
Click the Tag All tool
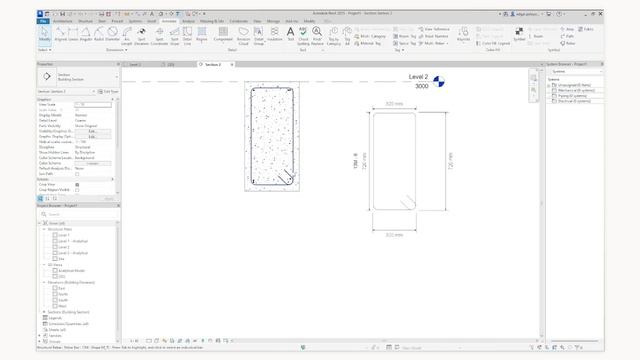point(347,36)
